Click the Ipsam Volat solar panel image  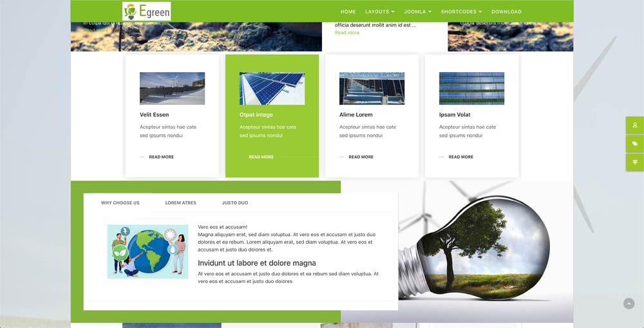(x=471, y=88)
